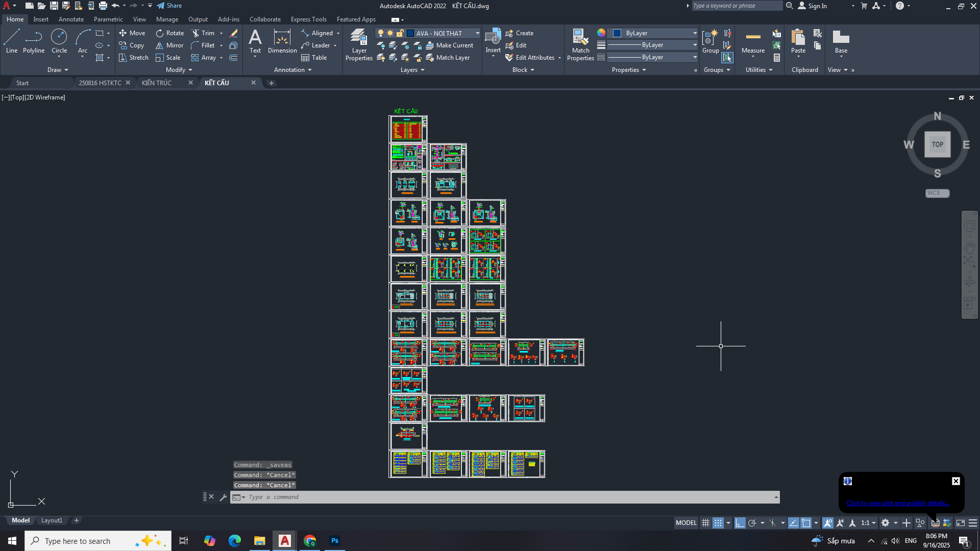Image resolution: width=980 pixels, height=551 pixels.
Task: Click the Layout1 tab
Action: (x=52, y=520)
